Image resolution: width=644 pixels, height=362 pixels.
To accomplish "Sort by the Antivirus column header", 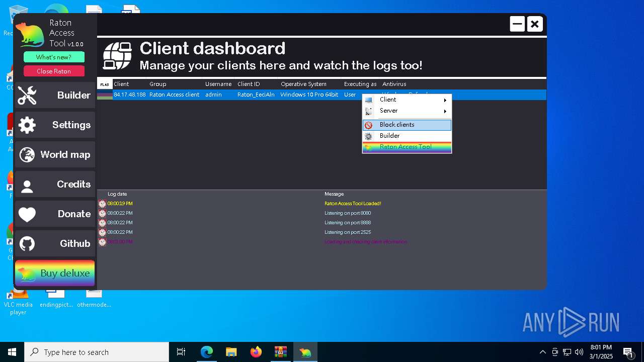I will coord(394,84).
